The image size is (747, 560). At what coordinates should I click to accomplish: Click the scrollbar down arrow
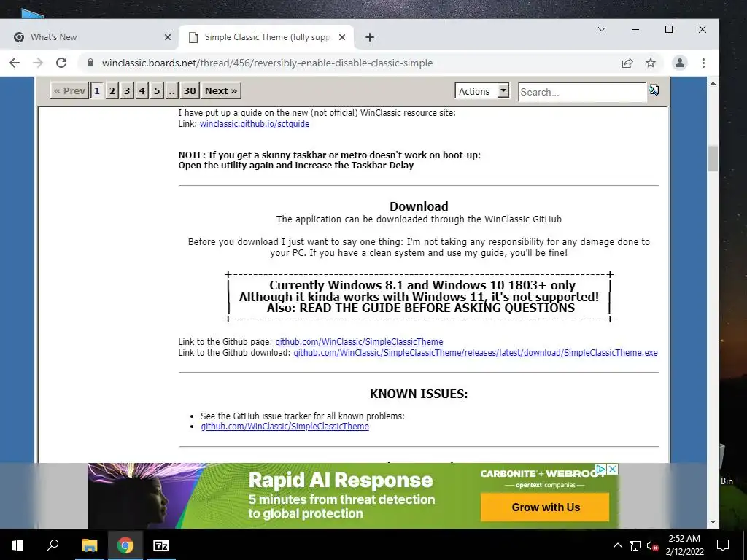coord(713,522)
